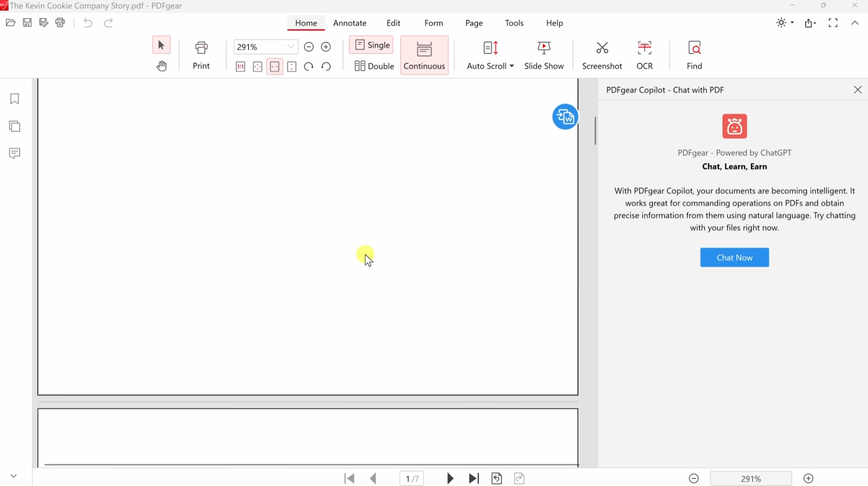Save the document using the floppy icon

27,23
